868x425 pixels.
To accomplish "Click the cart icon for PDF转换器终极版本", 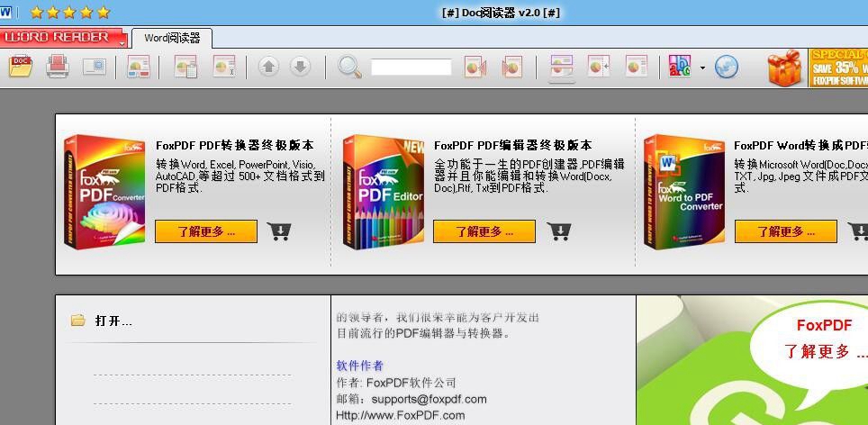I will (279, 231).
